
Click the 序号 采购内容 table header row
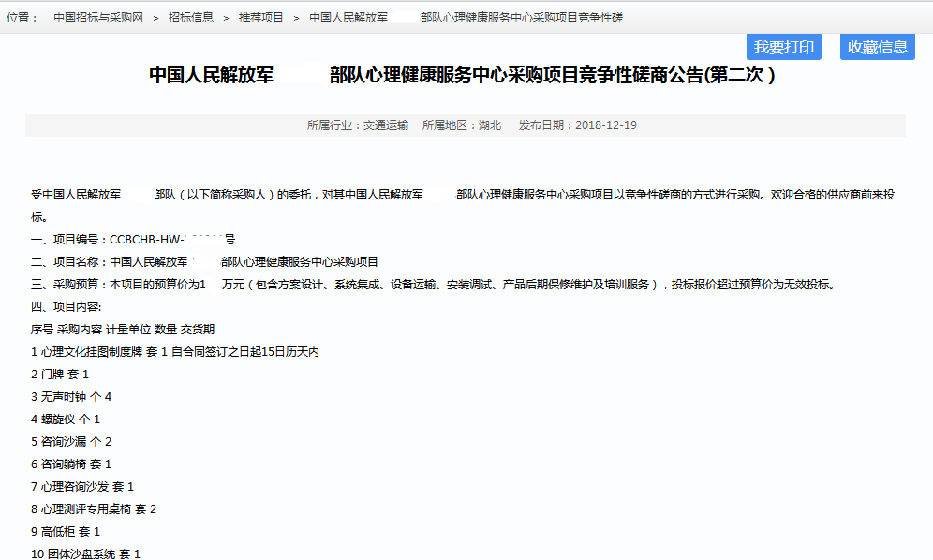pos(123,330)
